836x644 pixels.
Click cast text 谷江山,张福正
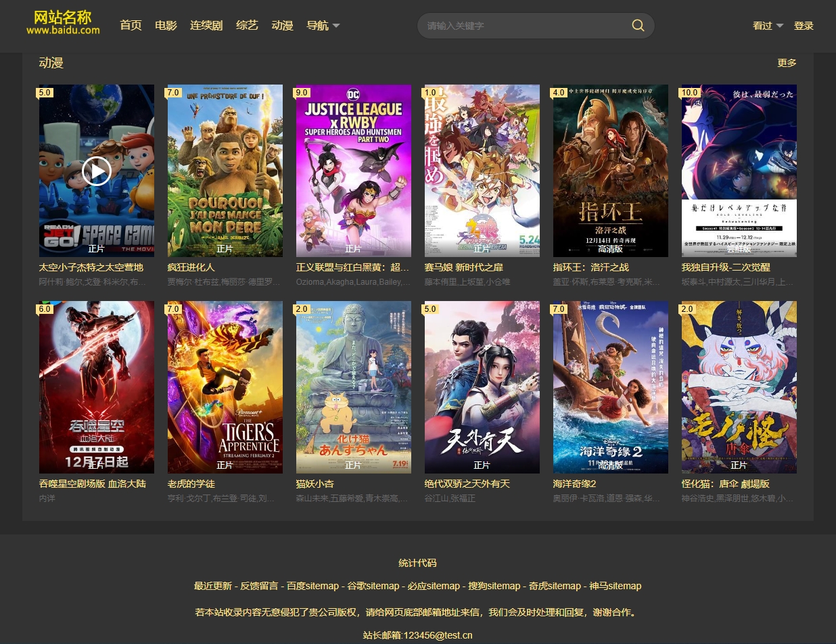click(x=450, y=499)
